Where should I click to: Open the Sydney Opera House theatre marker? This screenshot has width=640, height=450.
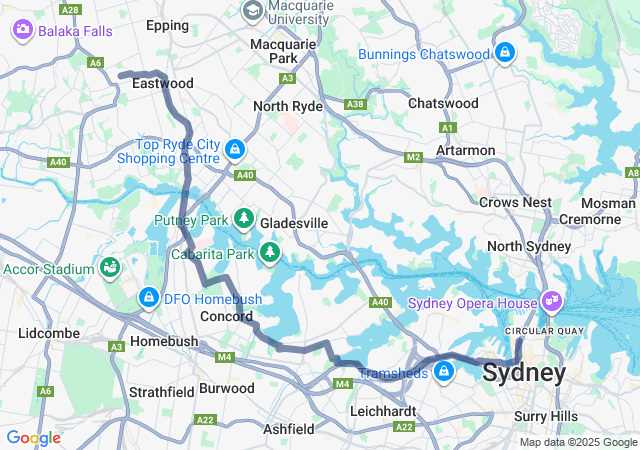point(552,302)
